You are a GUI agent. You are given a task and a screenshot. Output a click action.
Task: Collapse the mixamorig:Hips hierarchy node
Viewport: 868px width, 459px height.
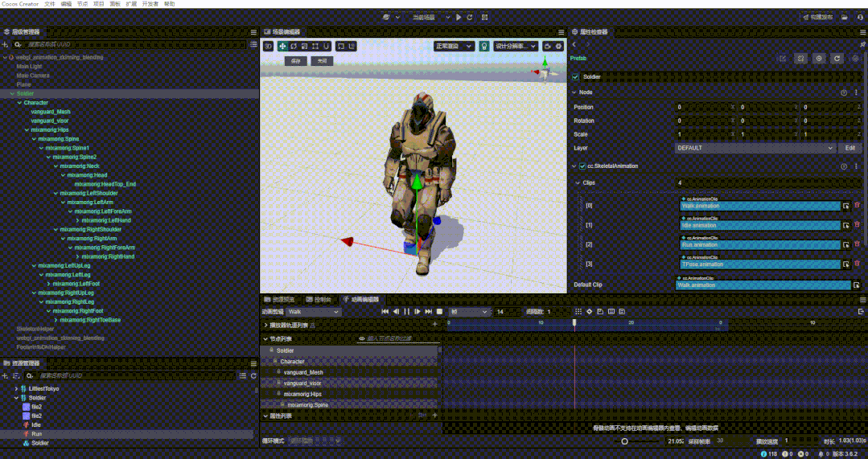click(x=27, y=130)
